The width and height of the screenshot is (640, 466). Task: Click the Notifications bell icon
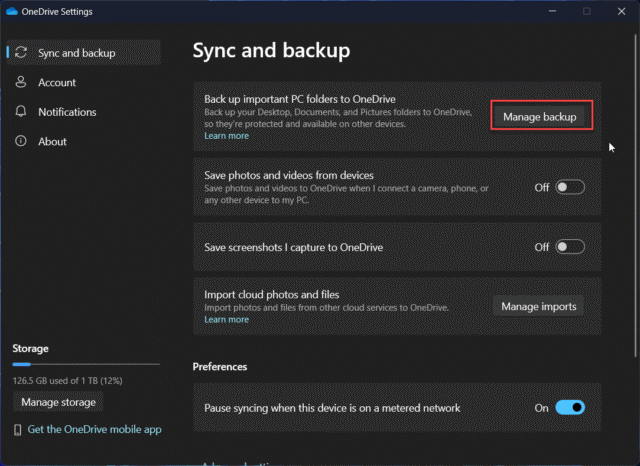(21, 111)
